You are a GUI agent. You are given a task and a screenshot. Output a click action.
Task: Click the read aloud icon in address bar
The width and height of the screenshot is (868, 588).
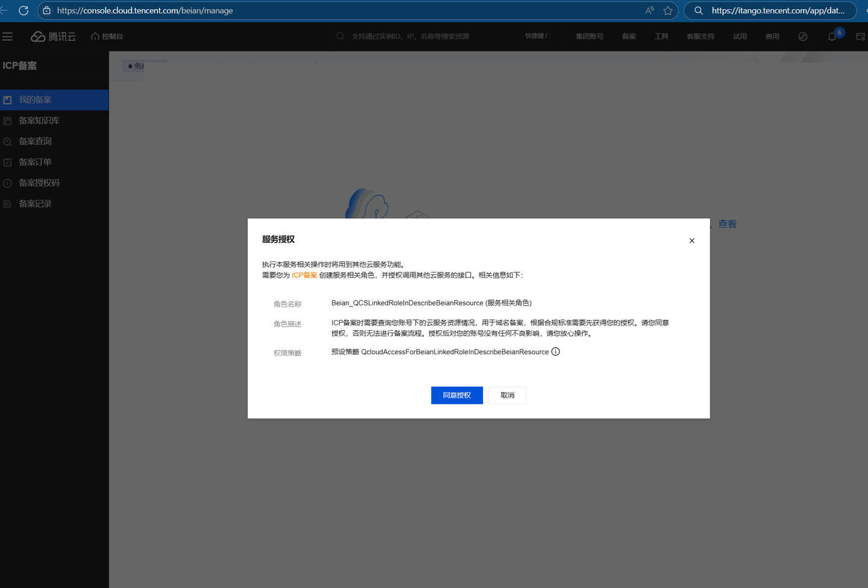pos(649,11)
